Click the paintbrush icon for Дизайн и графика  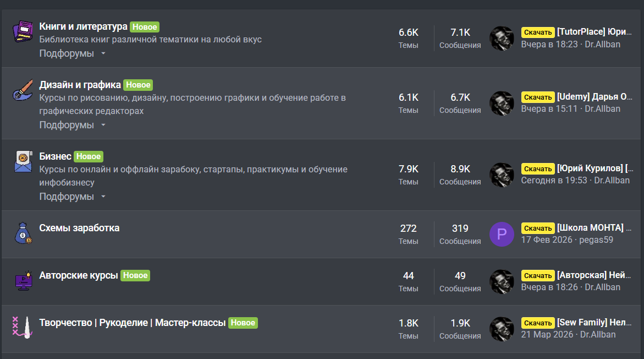pyautogui.click(x=23, y=90)
